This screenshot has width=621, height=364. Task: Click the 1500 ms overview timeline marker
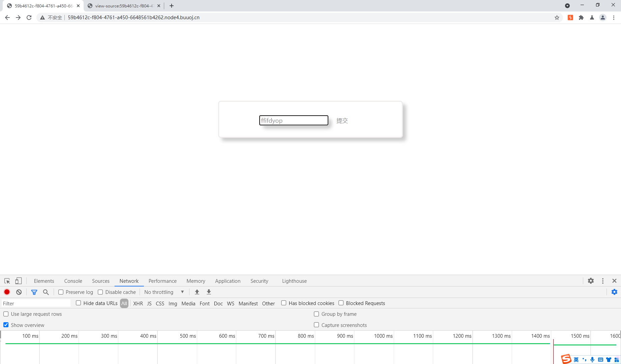580,336
